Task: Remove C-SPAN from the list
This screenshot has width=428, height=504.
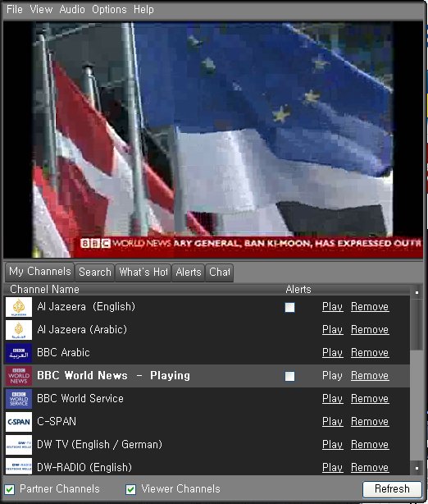Action: 370,422
